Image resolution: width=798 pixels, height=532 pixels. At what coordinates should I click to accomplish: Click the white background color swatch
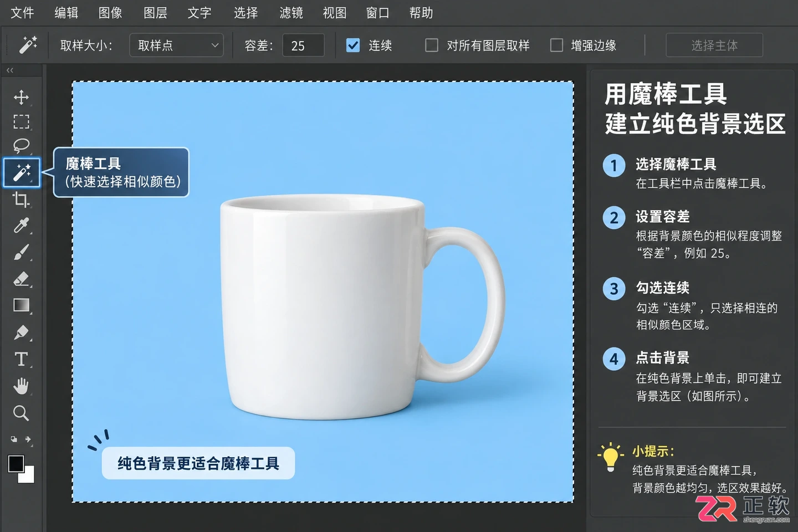[29, 477]
